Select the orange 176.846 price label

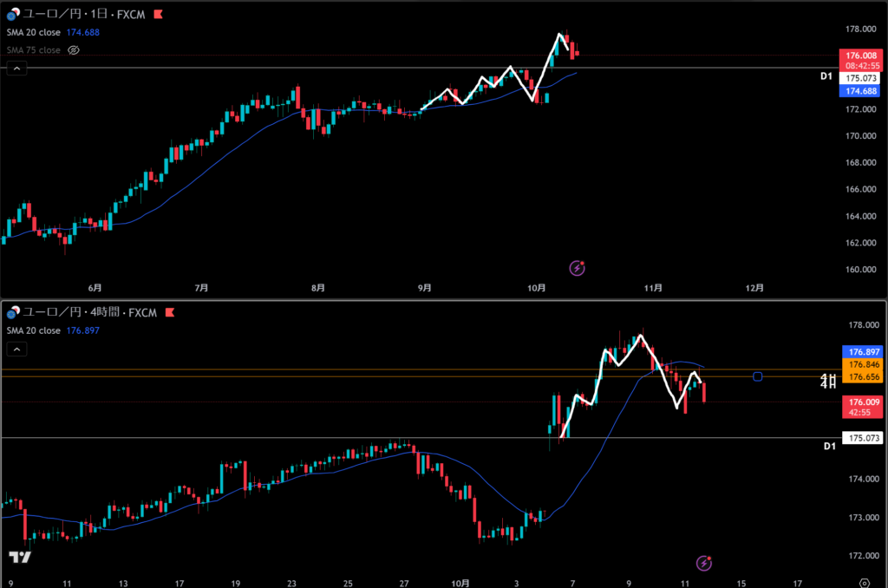[861, 366]
